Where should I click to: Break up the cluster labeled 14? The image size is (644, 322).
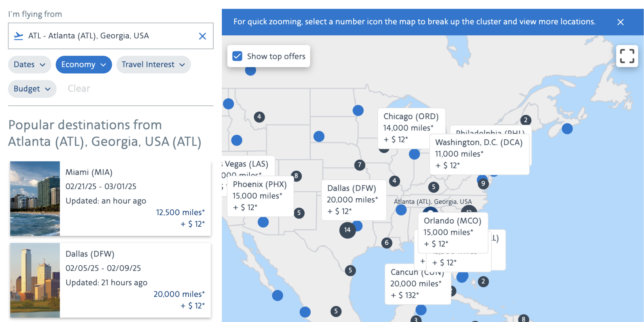coord(347,230)
